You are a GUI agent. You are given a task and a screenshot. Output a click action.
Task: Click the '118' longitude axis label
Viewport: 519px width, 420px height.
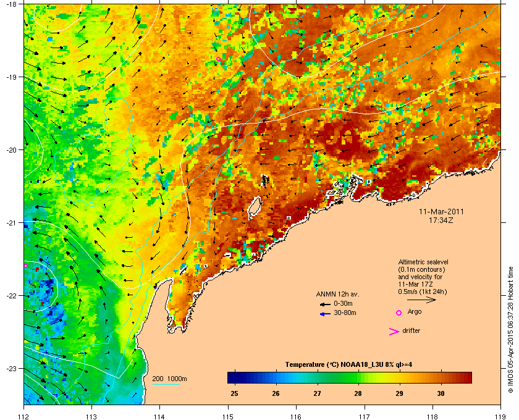click(432, 416)
